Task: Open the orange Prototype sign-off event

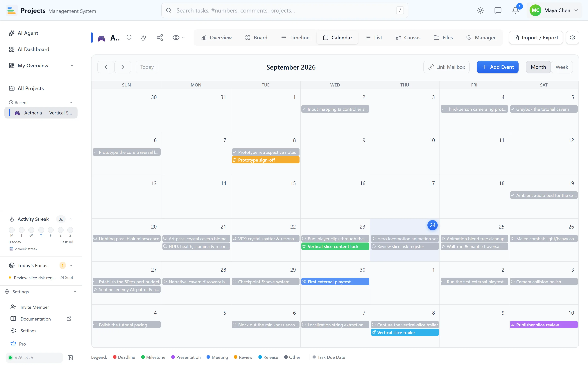Action: pyautogui.click(x=266, y=160)
